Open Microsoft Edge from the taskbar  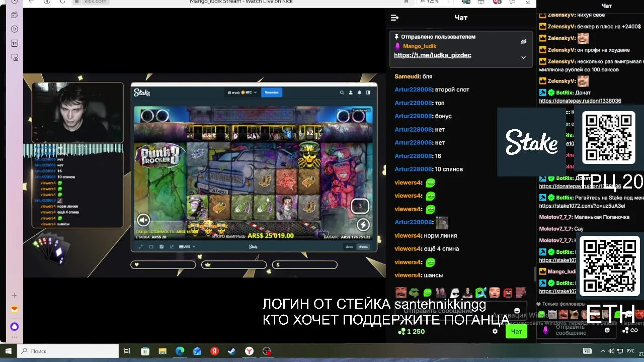coord(180,351)
